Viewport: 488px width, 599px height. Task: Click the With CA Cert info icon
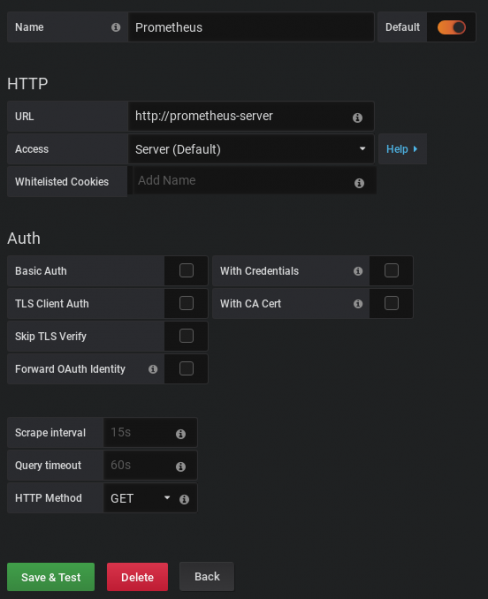pos(358,304)
